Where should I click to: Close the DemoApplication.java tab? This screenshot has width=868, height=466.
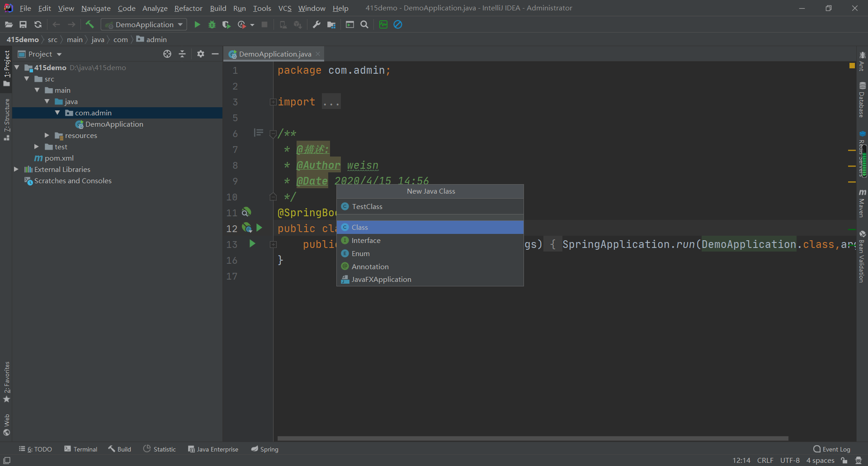coord(318,54)
